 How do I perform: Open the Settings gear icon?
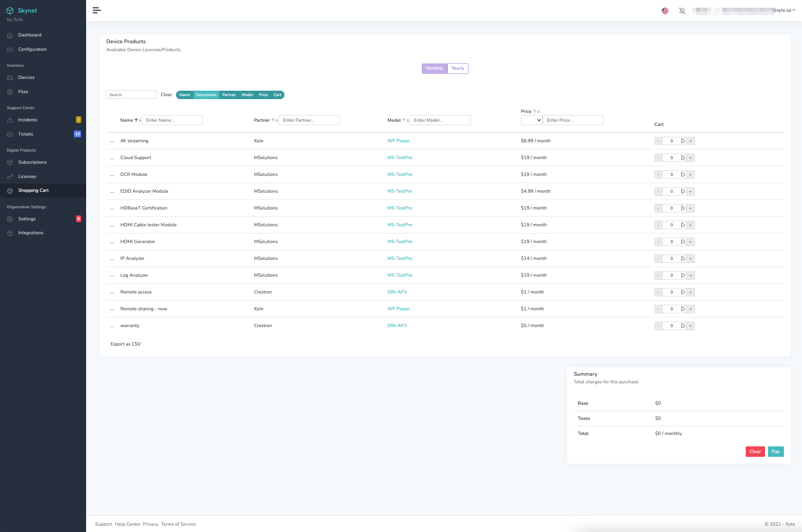point(10,219)
